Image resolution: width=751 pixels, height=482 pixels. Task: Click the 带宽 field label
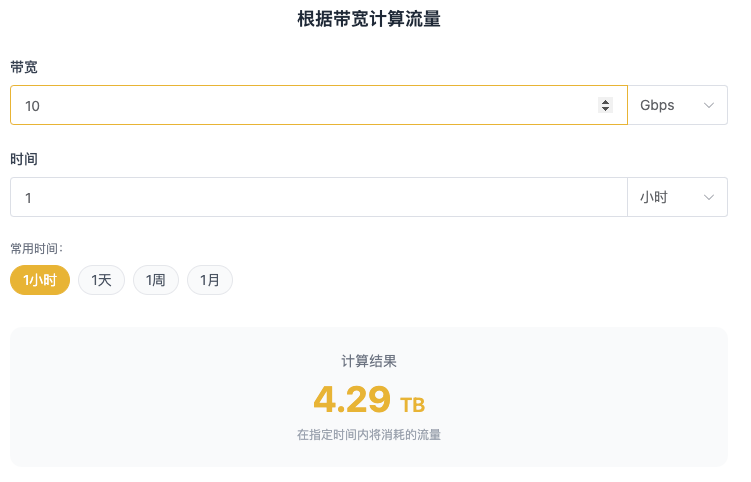point(24,67)
